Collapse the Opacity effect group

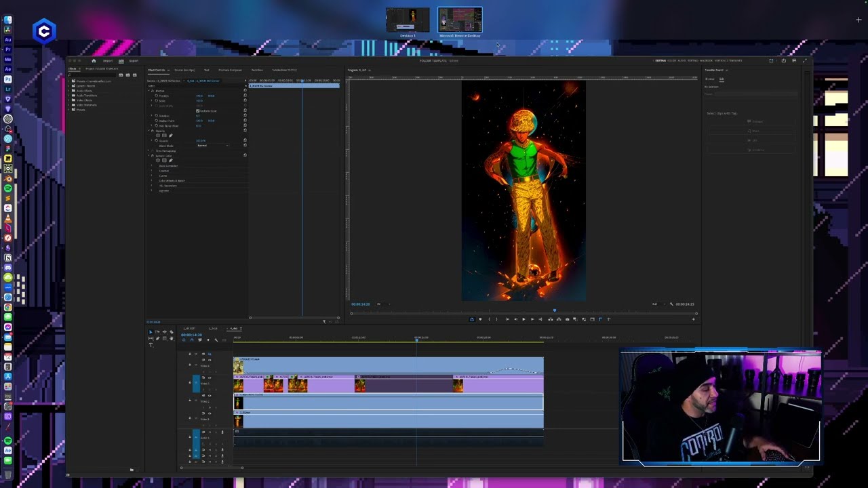(149, 131)
